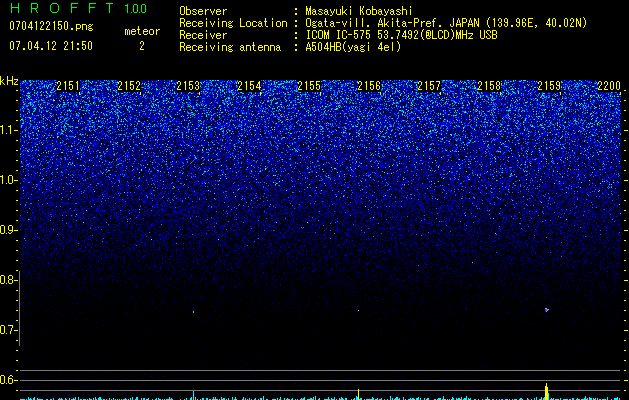Click the 2156 time marker
This screenshot has width=629, height=400.
369,86
